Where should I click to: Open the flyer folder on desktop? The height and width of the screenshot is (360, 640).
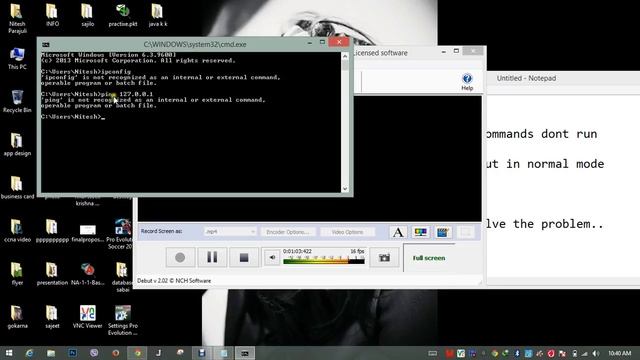[17, 273]
